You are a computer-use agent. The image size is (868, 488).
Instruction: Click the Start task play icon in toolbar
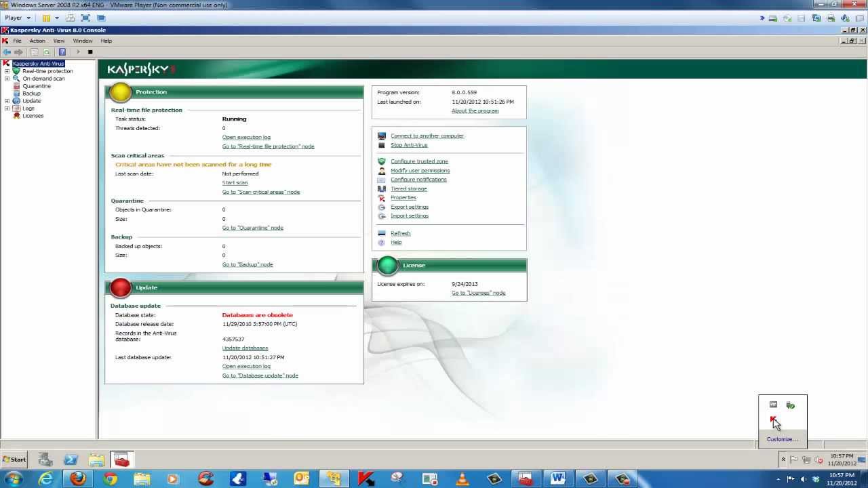pyautogui.click(x=78, y=52)
